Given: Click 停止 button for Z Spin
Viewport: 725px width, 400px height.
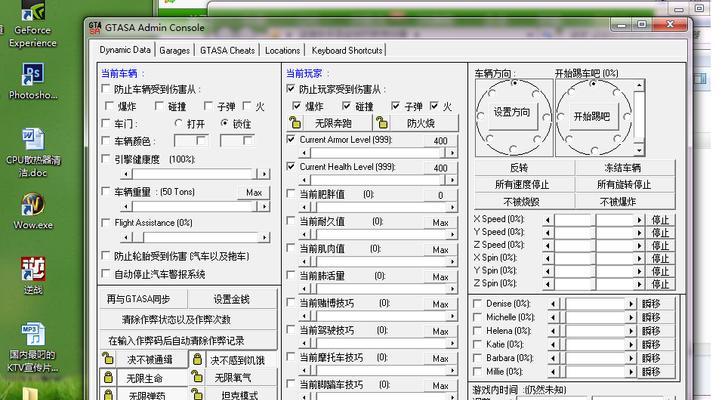Looking at the screenshot, I should pyautogui.click(x=660, y=283).
